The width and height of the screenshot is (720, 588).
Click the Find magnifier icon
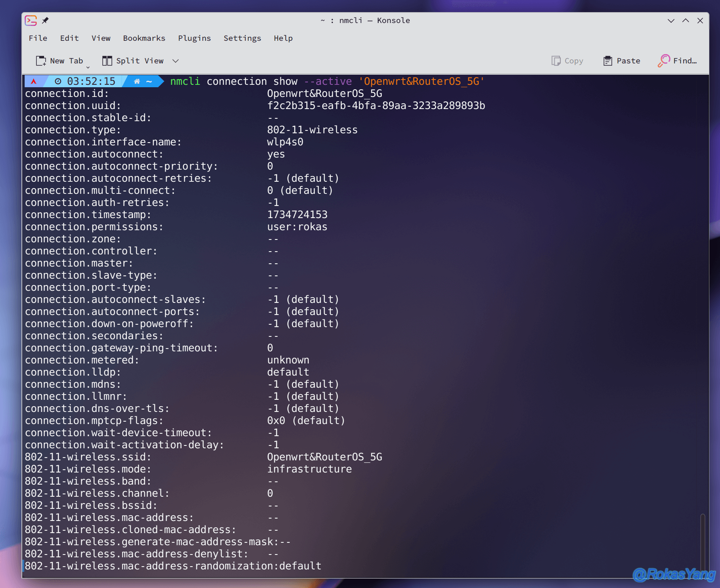[x=663, y=61]
